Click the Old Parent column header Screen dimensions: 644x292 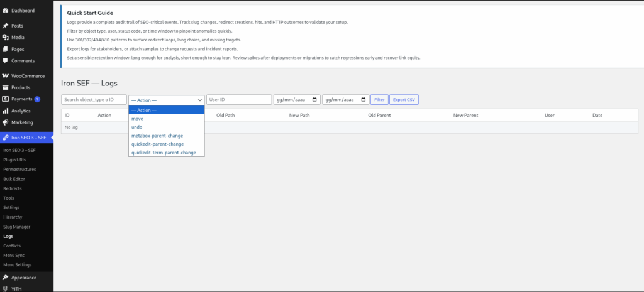tap(379, 116)
